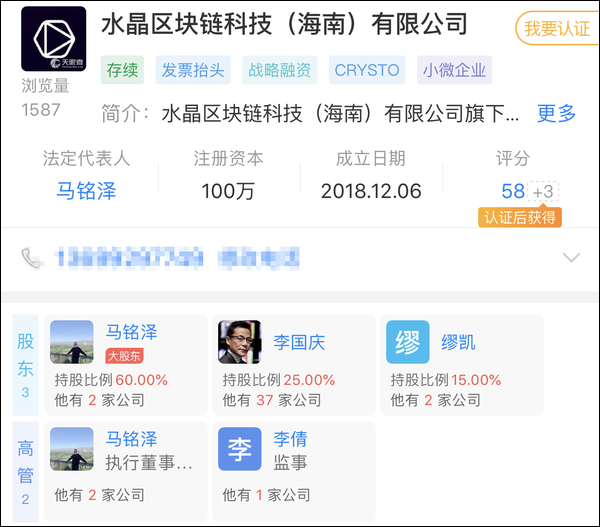
Task: Open 更多 to read full intro
Action: [x=556, y=113]
